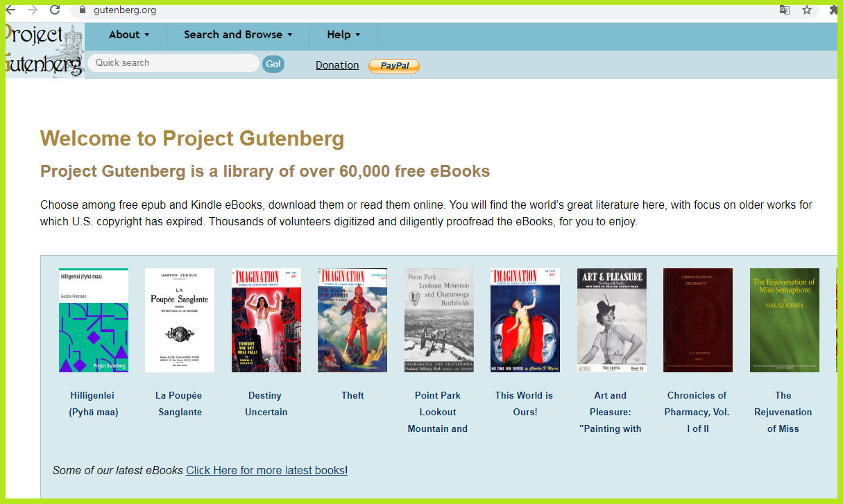Click the Welcome to Project Gutenberg heading
Image resolution: width=843 pixels, height=504 pixels.
[192, 139]
